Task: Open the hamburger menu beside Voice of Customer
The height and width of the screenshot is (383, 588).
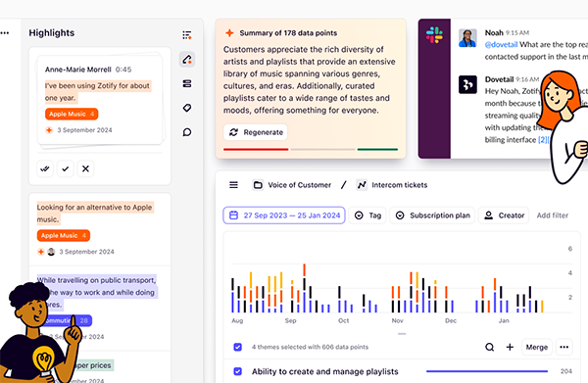Action: [233, 185]
